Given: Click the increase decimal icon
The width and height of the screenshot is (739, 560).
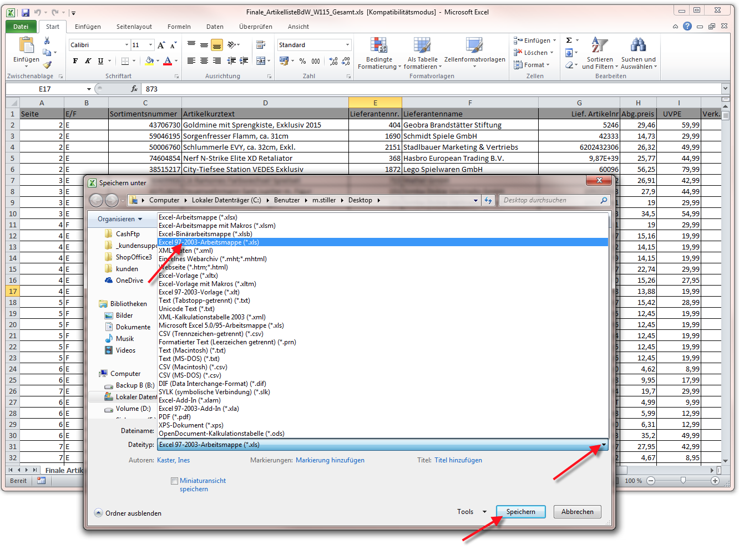Looking at the screenshot, I should 333,61.
